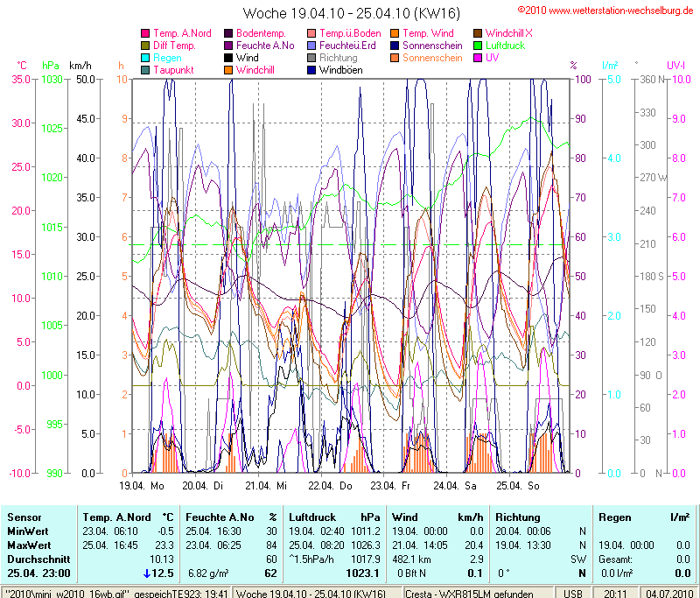Click the '482.1 km' wind run value

(409, 559)
